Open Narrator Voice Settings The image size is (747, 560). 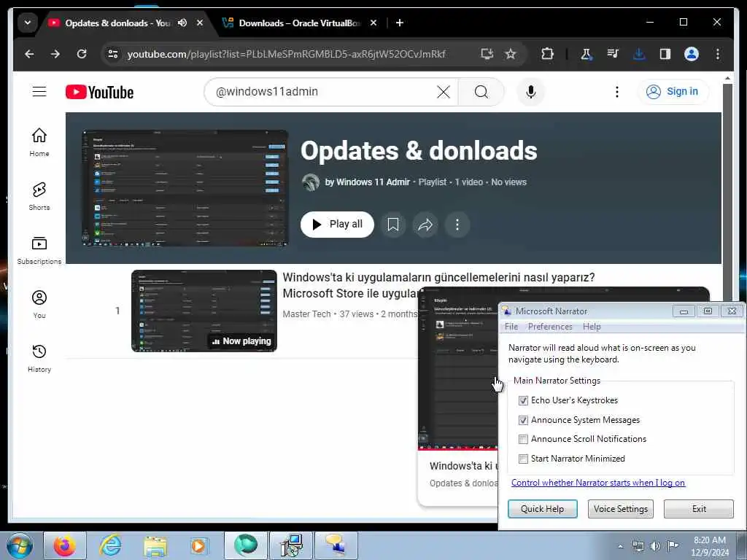pyautogui.click(x=620, y=508)
